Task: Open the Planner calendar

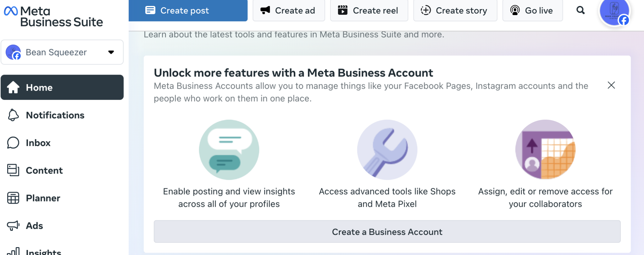Action: 43,198
